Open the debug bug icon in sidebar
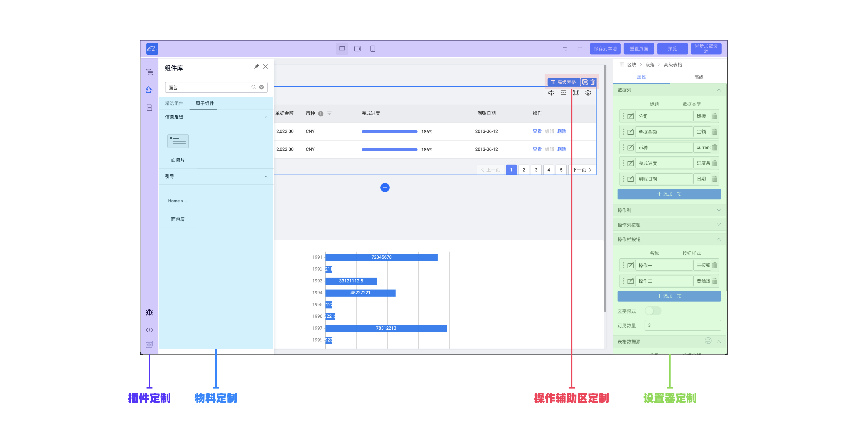The height and width of the screenshot is (433, 868). pyautogui.click(x=149, y=312)
